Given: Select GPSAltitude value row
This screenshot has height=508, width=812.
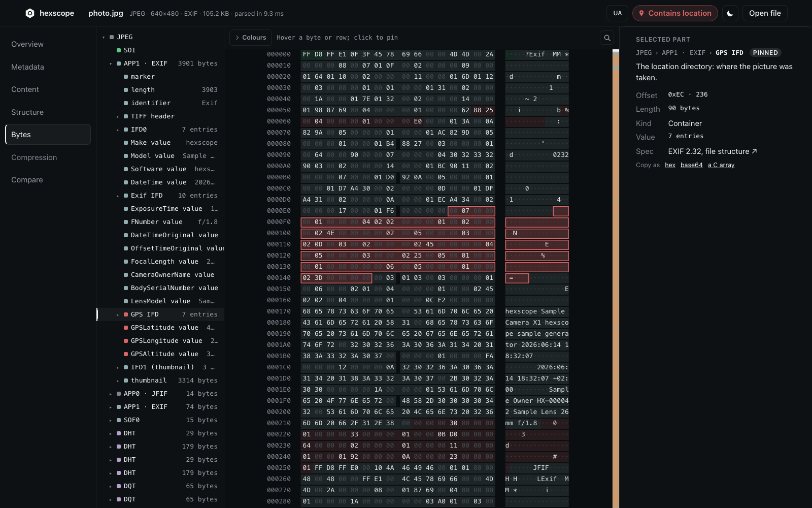Looking at the screenshot, I should click(x=160, y=354).
